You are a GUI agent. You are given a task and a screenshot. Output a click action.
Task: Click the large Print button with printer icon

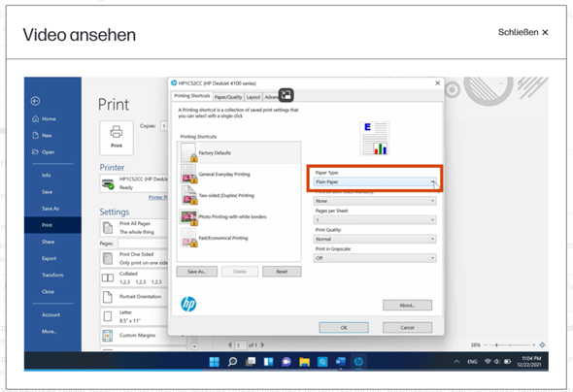117,138
